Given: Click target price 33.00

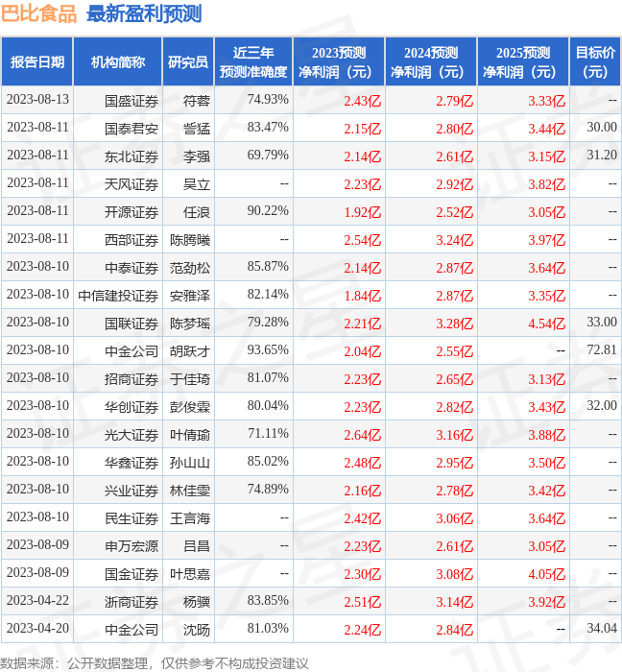Looking at the screenshot, I should [x=602, y=323].
